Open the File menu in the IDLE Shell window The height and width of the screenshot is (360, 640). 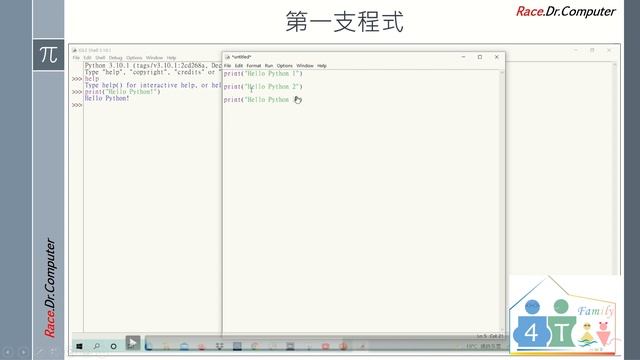point(76,58)
